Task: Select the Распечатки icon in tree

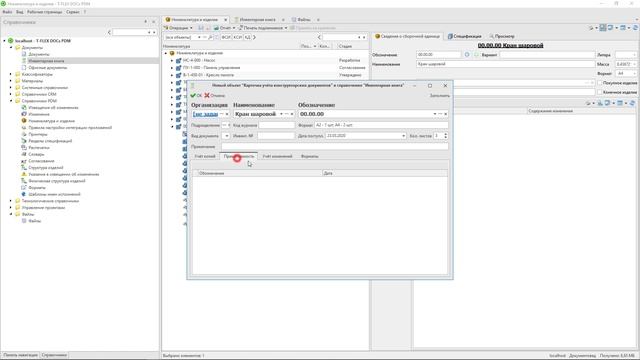Action: point(24,147)
